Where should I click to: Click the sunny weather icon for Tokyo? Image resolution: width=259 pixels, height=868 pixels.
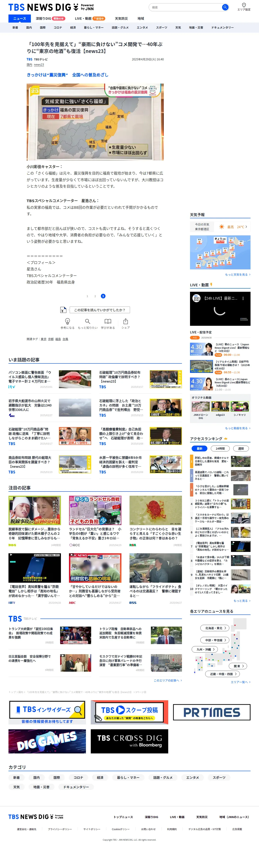pos(221,227)
